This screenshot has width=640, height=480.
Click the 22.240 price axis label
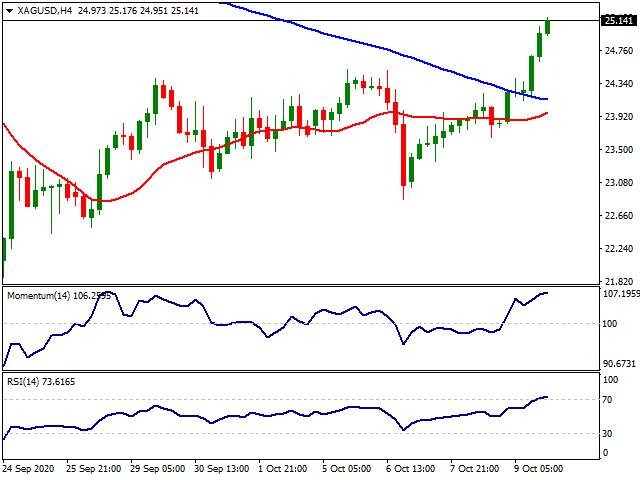point(619,249)
